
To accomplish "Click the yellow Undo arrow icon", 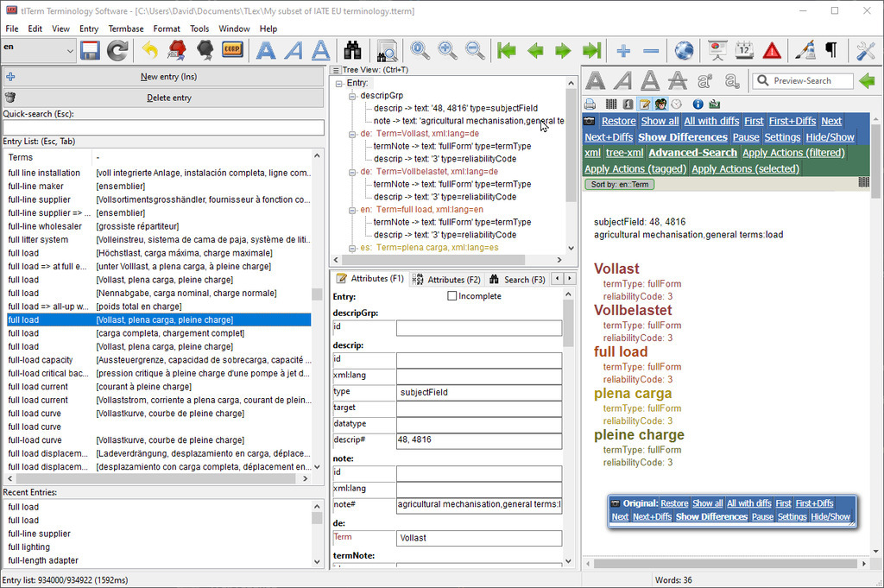I will (x=150, y=51).
